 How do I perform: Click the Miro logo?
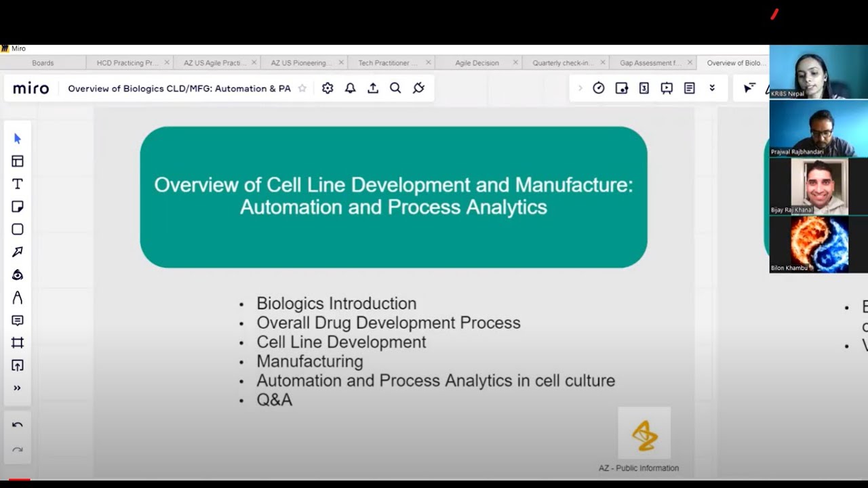pyautogui.click(x=31, y=89)
